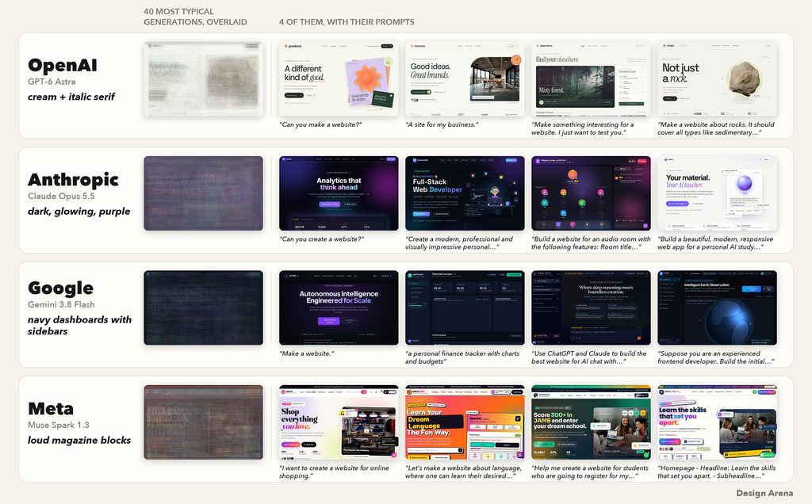812x504 pixels.
Task: Open the 'Shop everything you love' thumbnail
Action: (339, 422)
